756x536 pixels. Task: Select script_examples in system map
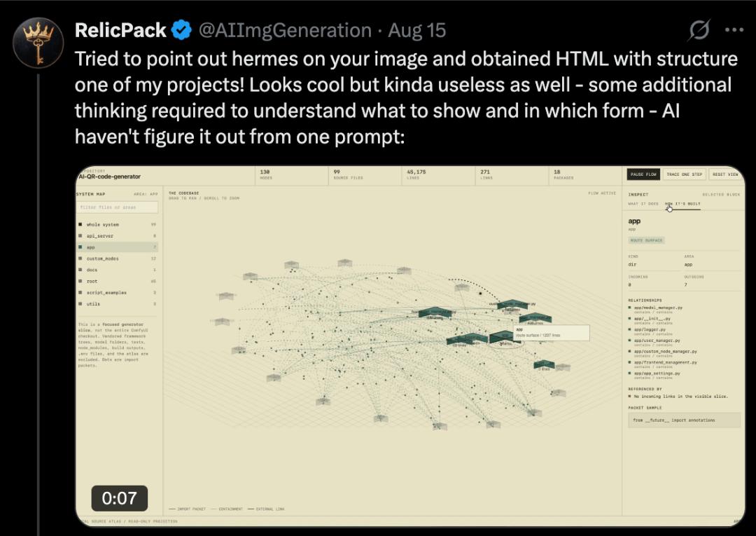pos(117,293)
